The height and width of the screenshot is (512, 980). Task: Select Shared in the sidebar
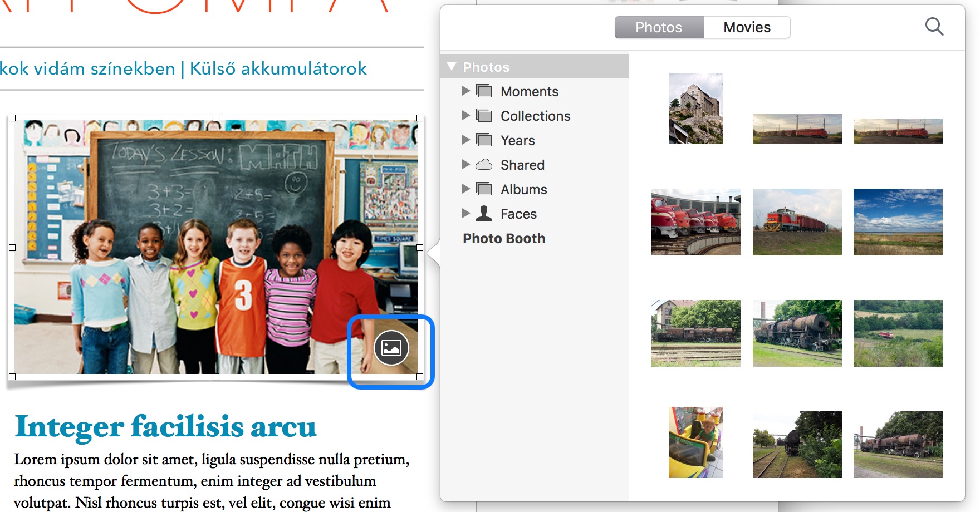(x=522, y=165)
